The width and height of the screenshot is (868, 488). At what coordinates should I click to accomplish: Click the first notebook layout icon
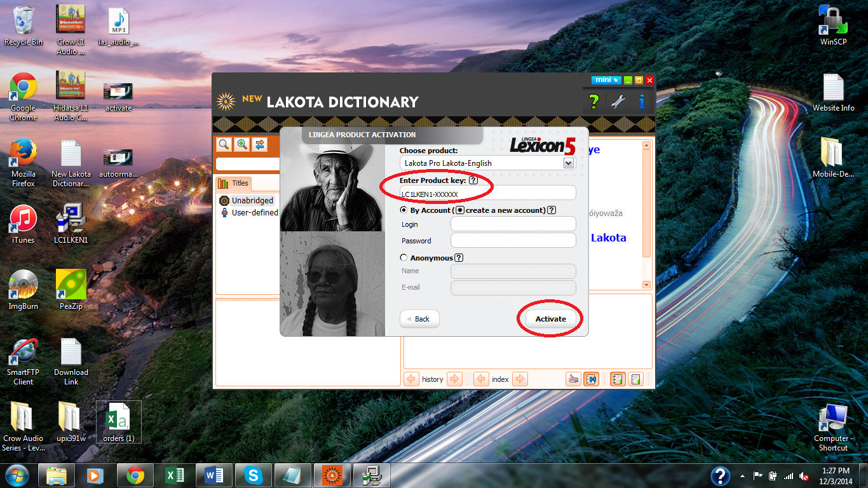click(618, 379)
